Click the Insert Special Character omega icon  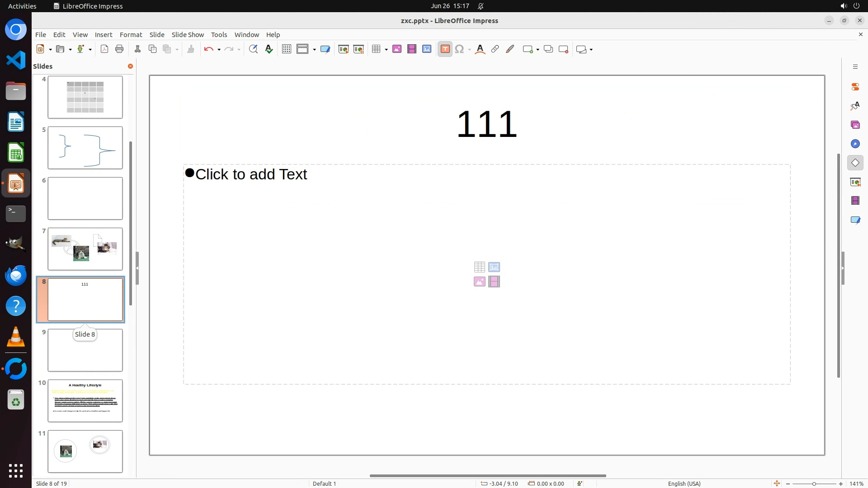(459, 49)
